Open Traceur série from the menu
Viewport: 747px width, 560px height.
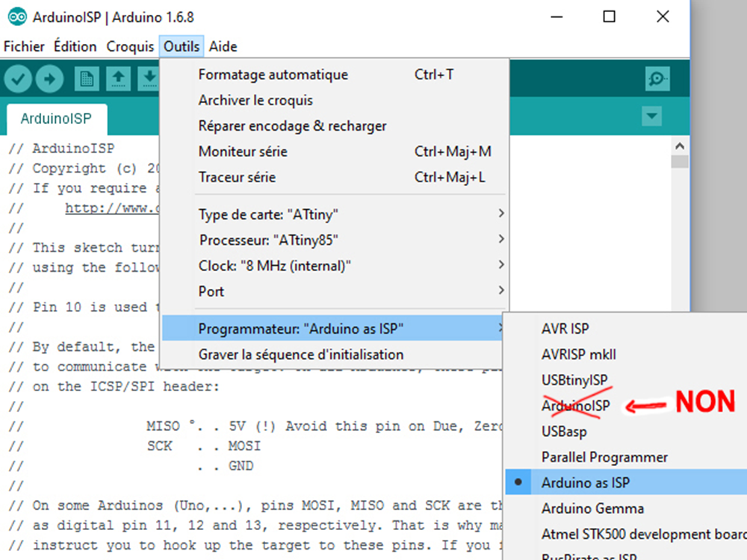(x=335, y=177)
